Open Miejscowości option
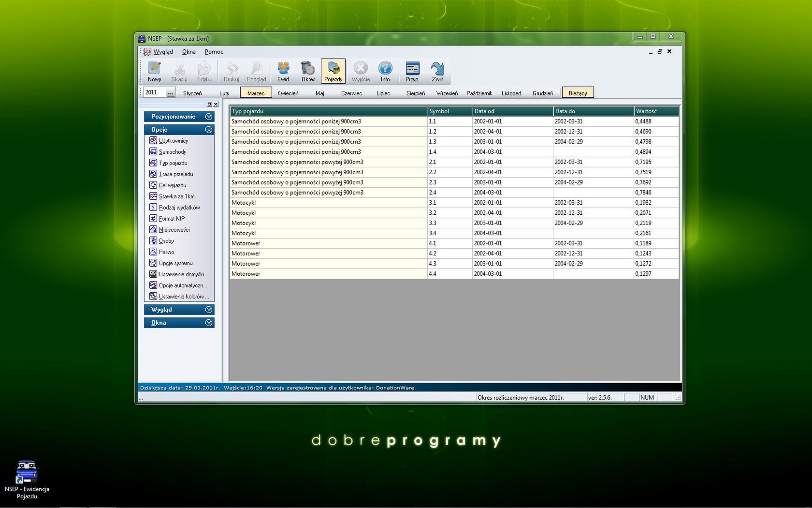Screen dimensions: 812x508 point(170,230)
